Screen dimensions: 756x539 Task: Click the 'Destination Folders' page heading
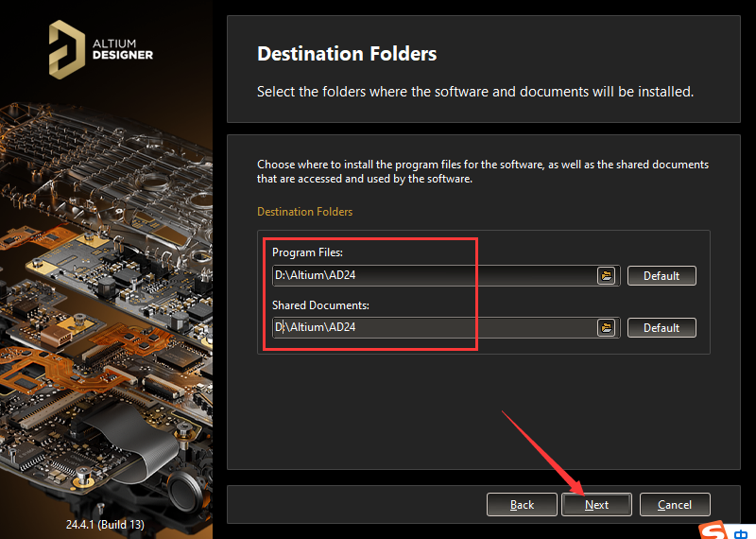click(347, 54)
